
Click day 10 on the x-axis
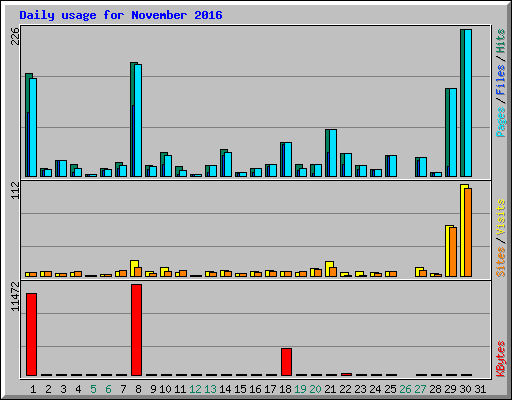pyautogui.click(x=165, y=389)
